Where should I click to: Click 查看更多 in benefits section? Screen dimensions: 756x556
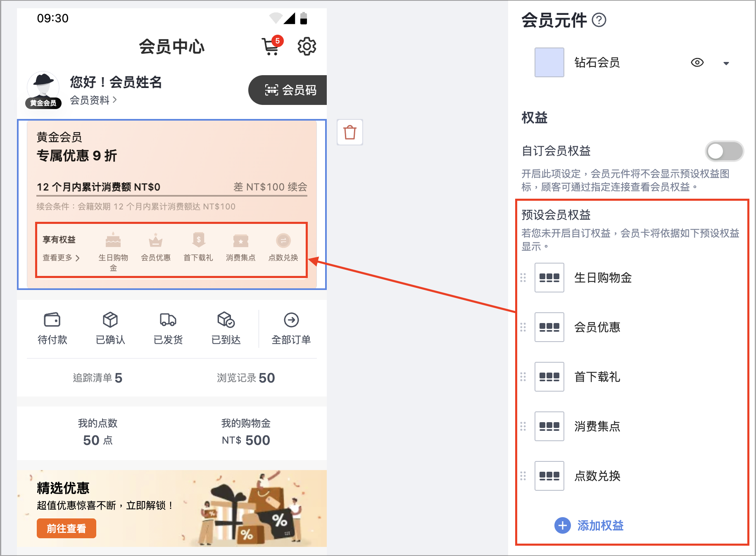pos(61,258)
